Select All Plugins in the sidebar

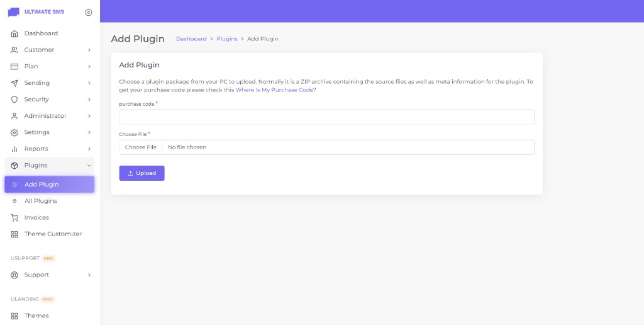click(49, 201)
